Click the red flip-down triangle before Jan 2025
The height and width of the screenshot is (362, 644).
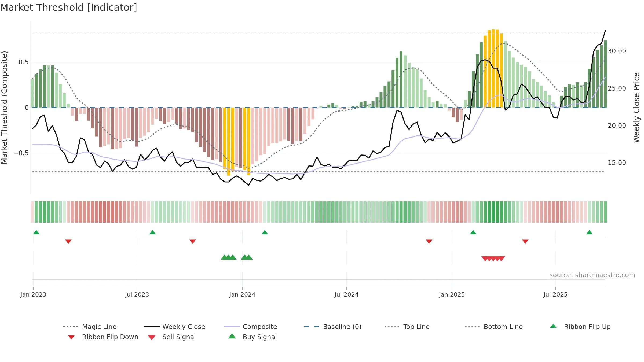[x=429, y=242]
